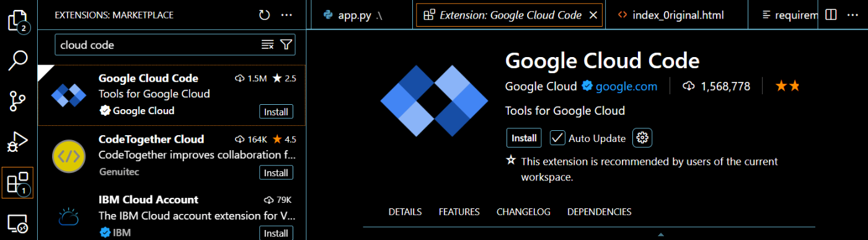Open the Source Control view
868x240 pixels.
(x=18, y=101)
